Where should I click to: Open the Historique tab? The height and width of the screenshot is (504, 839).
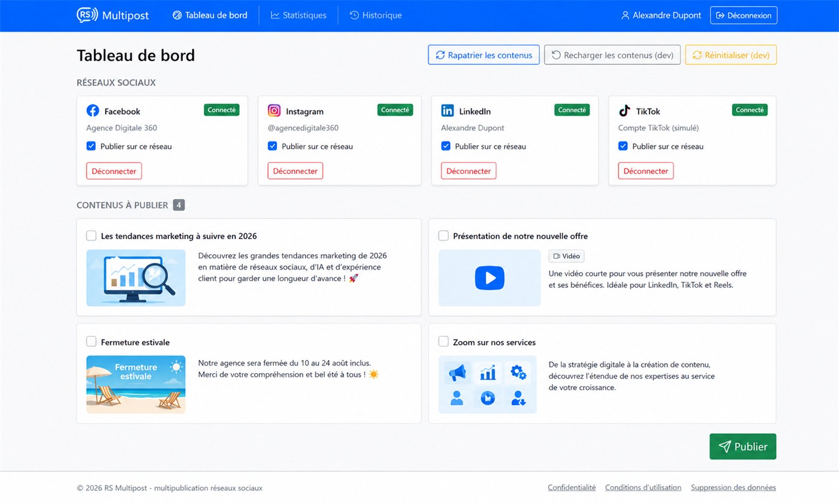(x=376, y=16)
